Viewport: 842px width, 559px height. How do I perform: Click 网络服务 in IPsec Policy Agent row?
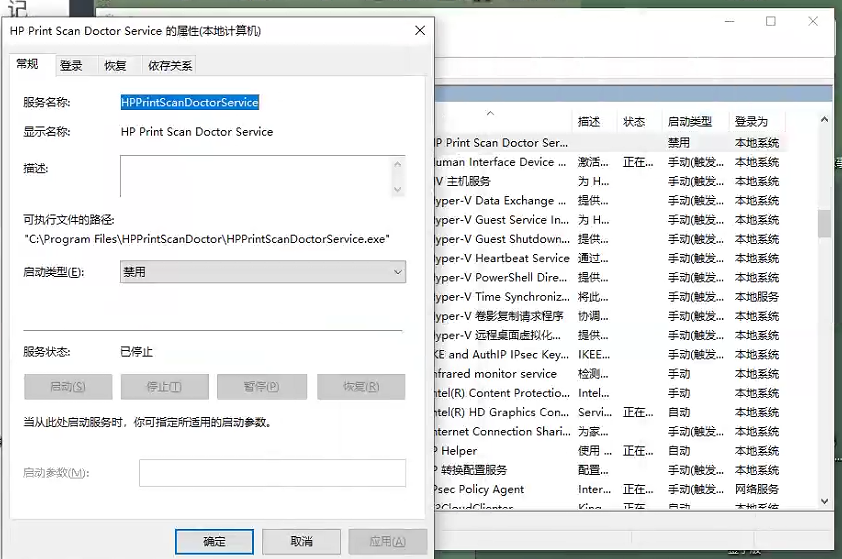tap(757, 489)
